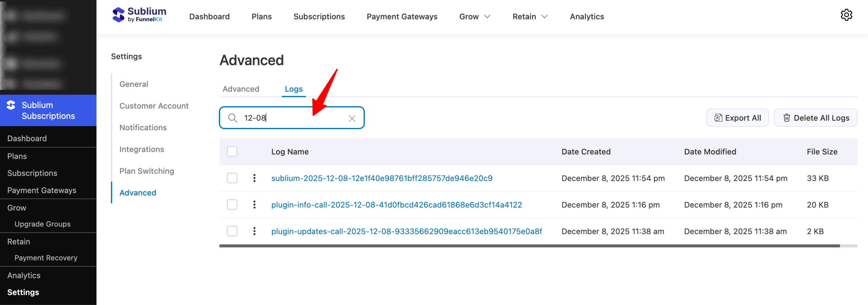Click the Sublium by FunnelKit logo
Viewport: 868px width, 305px height.
coord(139,15)
